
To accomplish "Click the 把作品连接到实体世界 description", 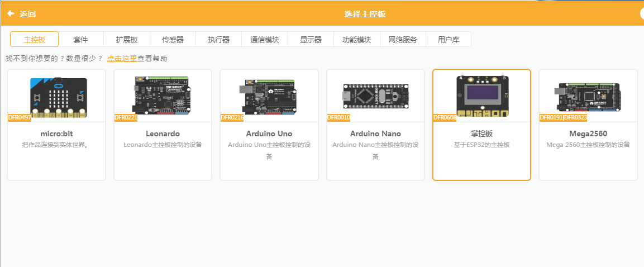I will tap(56, 145).
